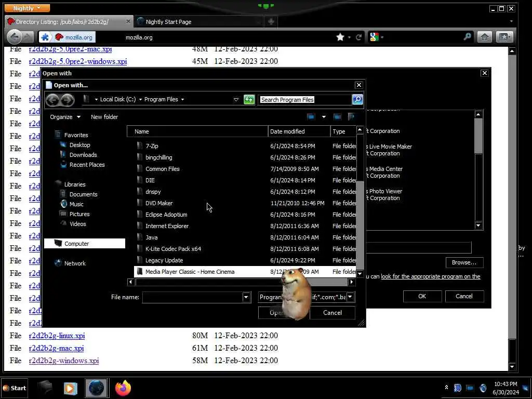Open the Program Files breadcrumb arrow

(182, 99)
